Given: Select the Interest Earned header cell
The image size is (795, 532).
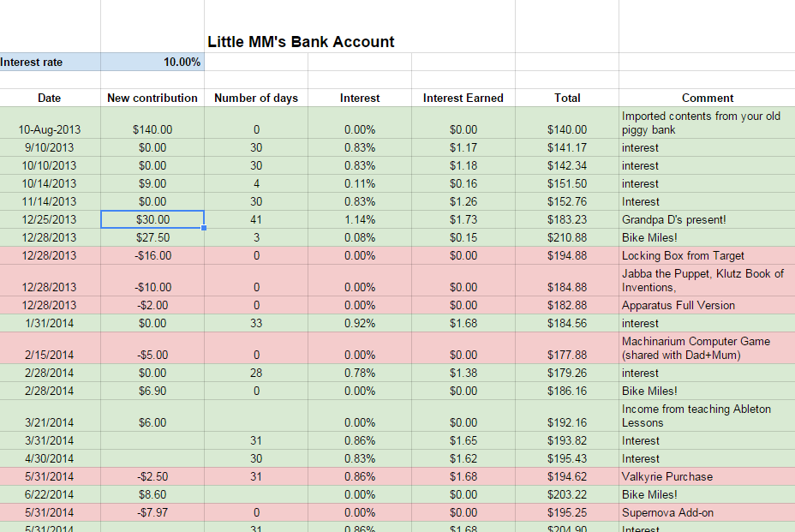Looking at the screenshot, I should (x=463, y=98).
